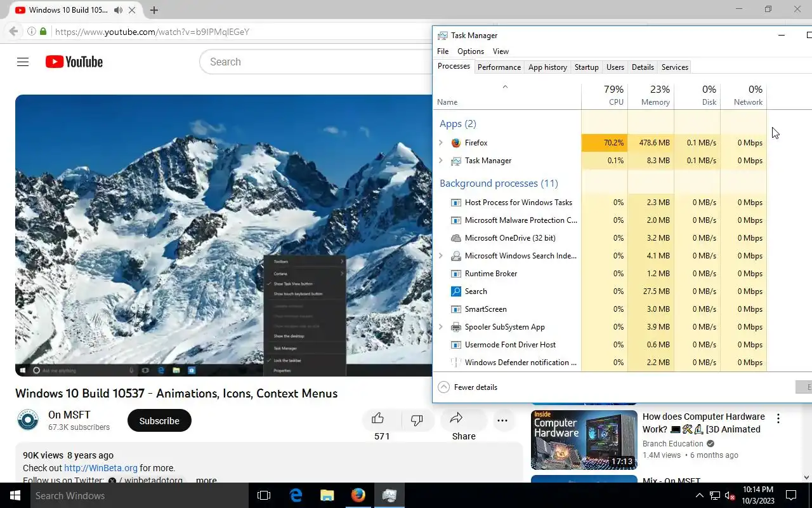
Task: Click the Firefox process icon in Task Manager
Action: [455, 143]
